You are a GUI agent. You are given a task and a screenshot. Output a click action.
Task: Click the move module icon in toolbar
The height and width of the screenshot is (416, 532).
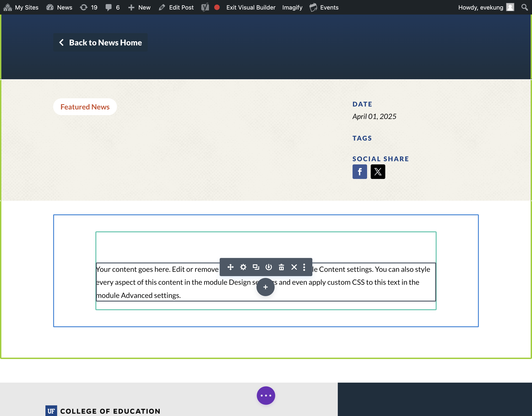click(230, 267)
